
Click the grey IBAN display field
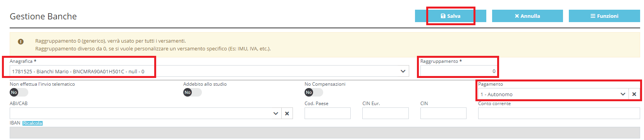point(325,133)
